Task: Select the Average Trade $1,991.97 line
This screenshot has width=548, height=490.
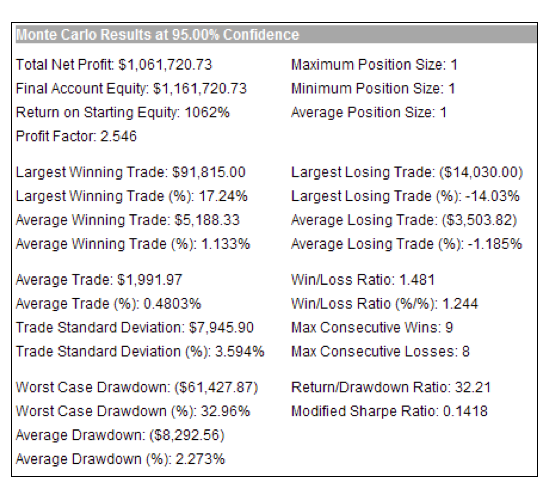Action: pyautogui.click(x=99, y=280)
